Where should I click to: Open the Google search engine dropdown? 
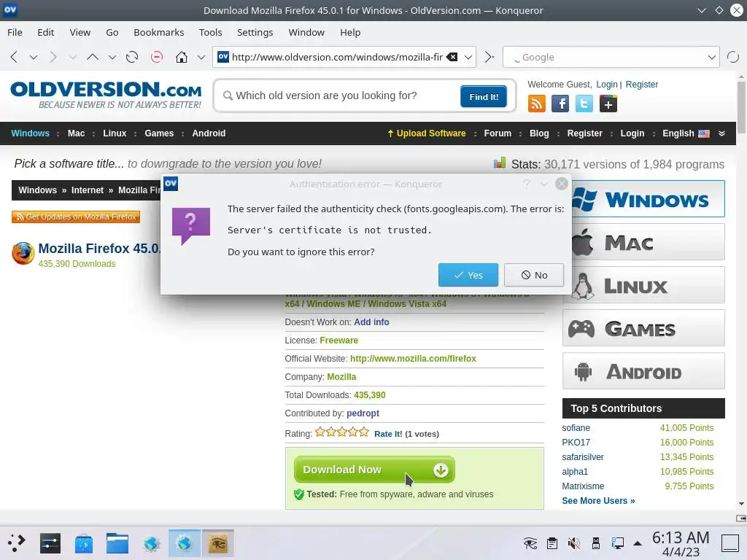click(712, 57)
